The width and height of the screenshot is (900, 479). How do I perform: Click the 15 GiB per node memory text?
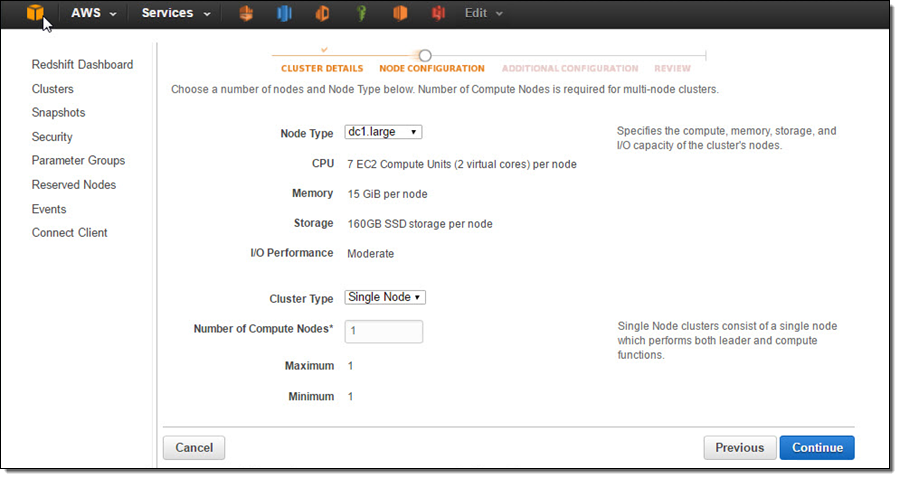coord(387,194)
